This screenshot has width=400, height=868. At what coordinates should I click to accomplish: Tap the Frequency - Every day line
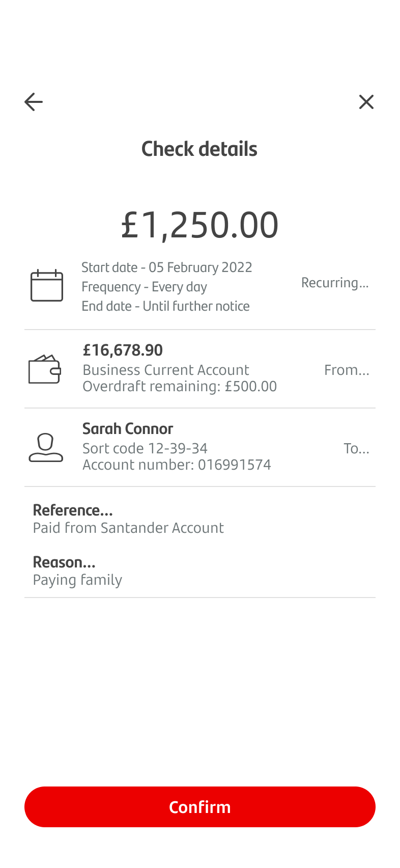[x=145, y=287]
